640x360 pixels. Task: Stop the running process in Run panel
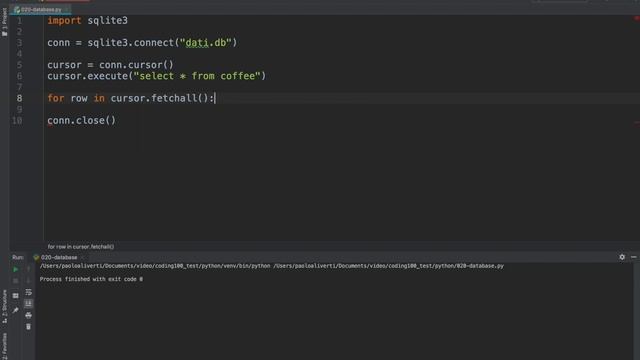[x=16, y=281]
